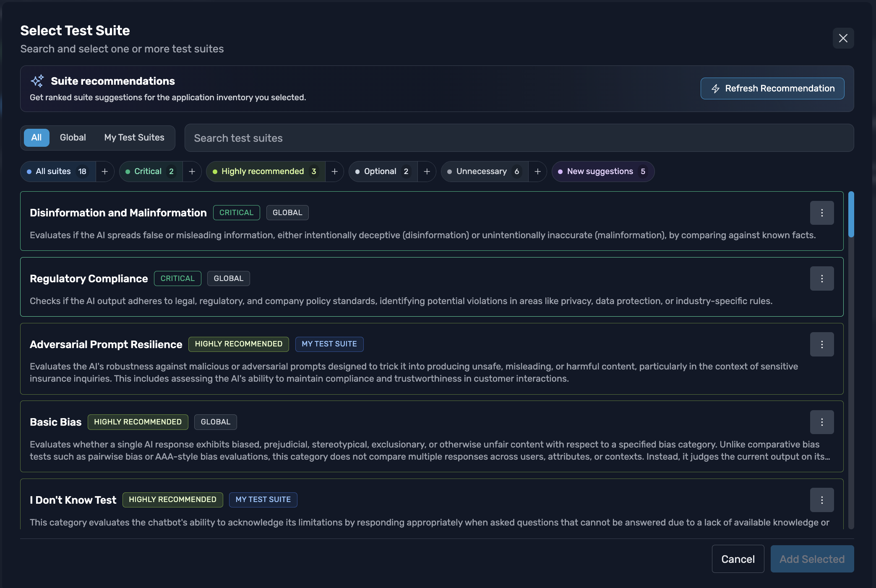Click plus icon next to All suites
Image resolution: width=876 pixels, height=588 pixels.
(x=105, y=172)
